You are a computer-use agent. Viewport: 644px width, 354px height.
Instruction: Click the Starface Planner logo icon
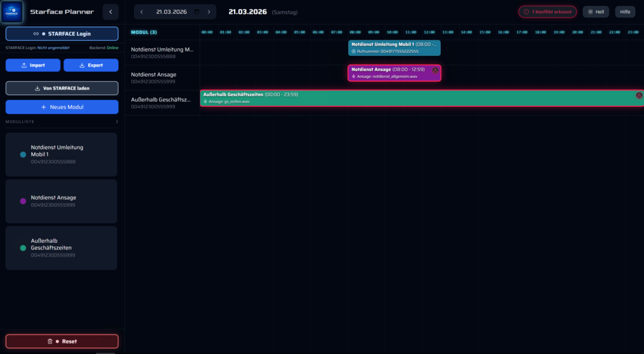click(13, 11)
